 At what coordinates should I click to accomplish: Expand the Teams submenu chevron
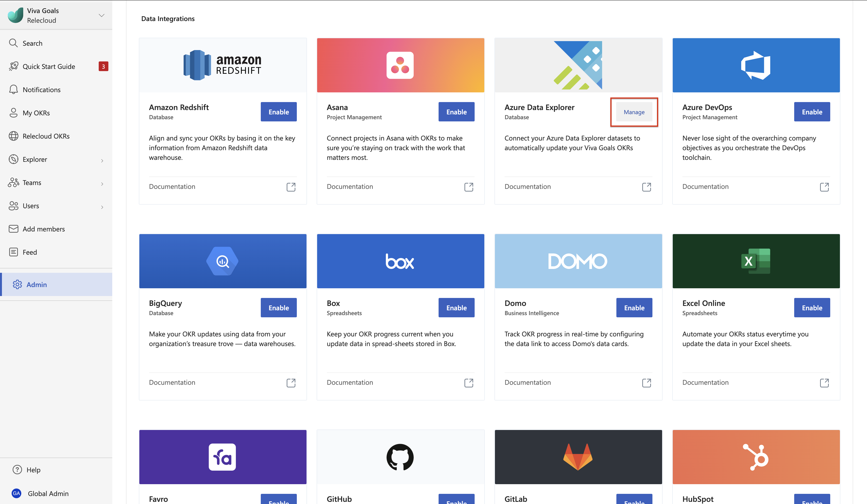(x=102, y=184)
